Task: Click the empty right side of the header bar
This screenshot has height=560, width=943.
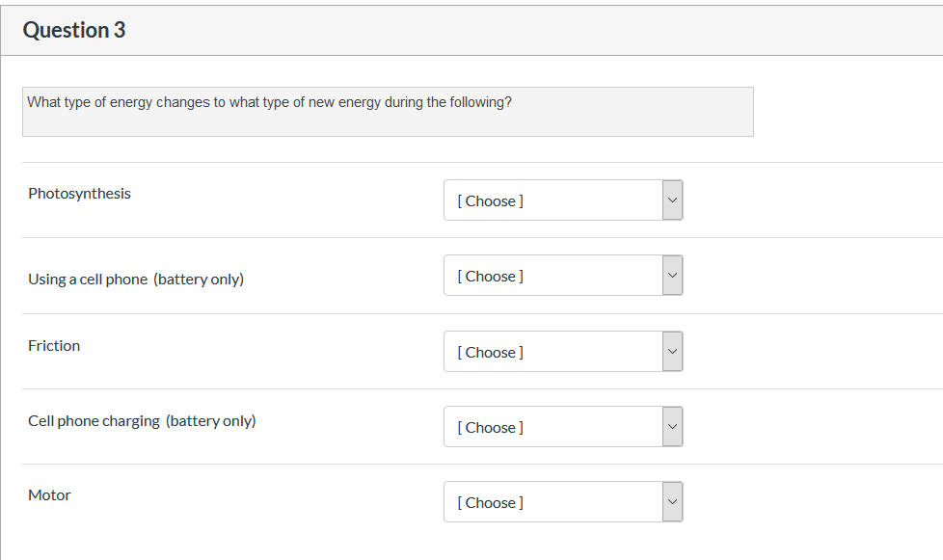Action: (x=675, y=31)
